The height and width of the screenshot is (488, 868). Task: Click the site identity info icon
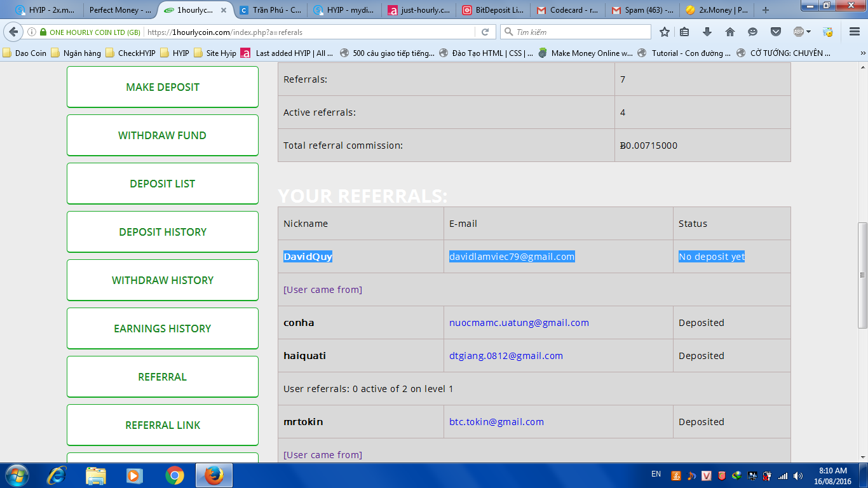pos(32,32)
